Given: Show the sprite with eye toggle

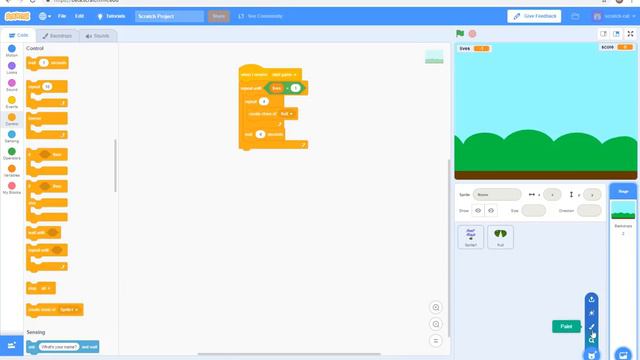Looking at the screenshot, I should pos(478,211).
